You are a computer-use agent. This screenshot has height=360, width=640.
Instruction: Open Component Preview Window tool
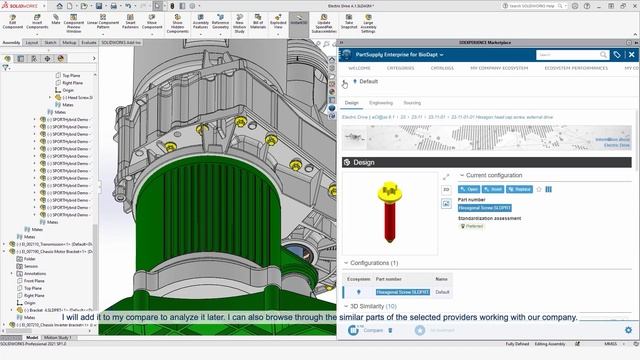tap(73, 24)
